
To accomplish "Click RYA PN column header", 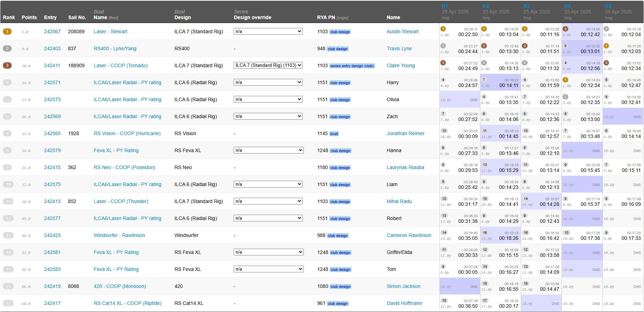I will [326, 17].
